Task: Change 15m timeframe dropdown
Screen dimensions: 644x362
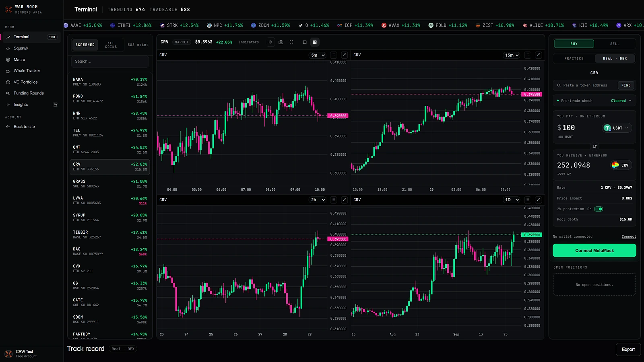Action: 512,55
